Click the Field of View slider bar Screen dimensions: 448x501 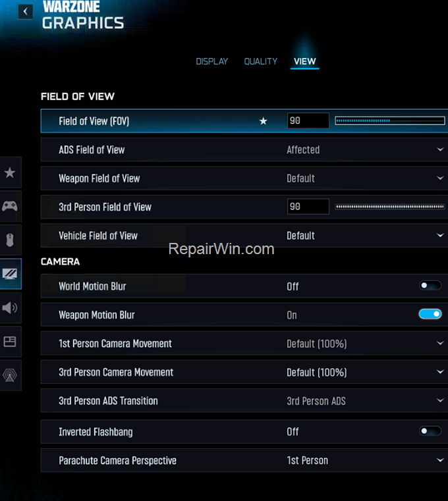(x=390, y=120)
